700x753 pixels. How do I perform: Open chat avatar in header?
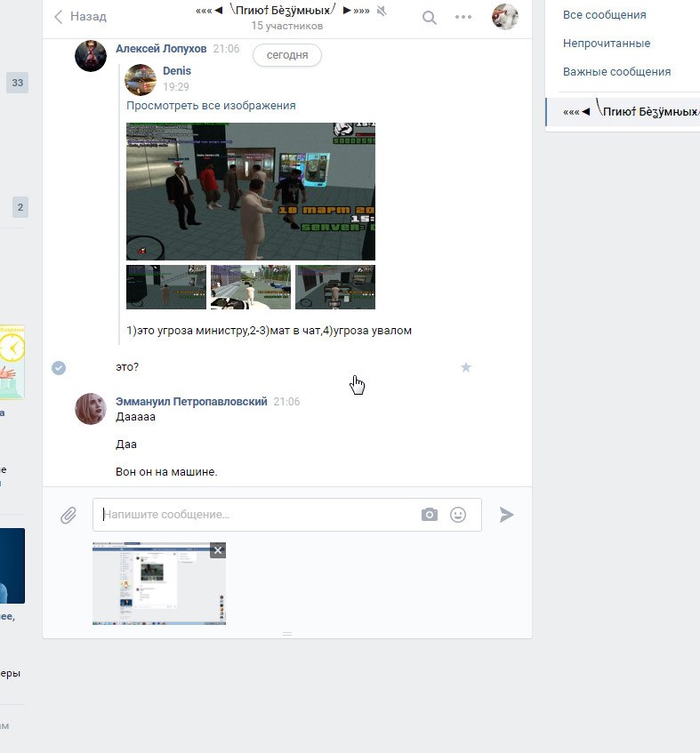(505, 17)
